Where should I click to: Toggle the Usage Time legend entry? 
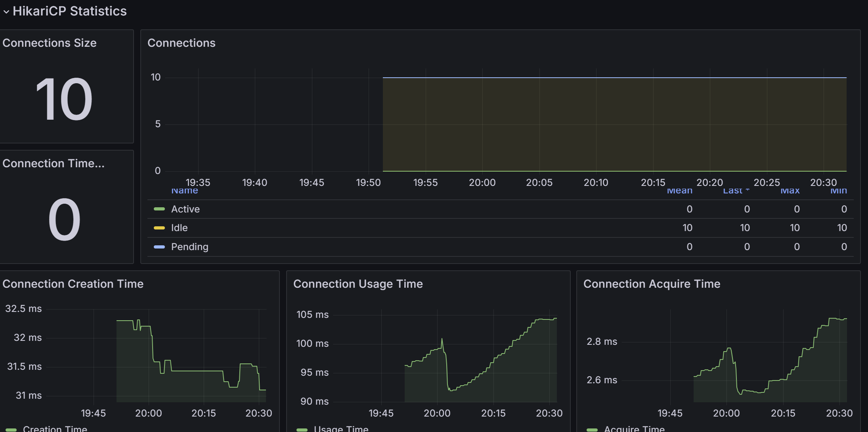(x=341, y=428)
